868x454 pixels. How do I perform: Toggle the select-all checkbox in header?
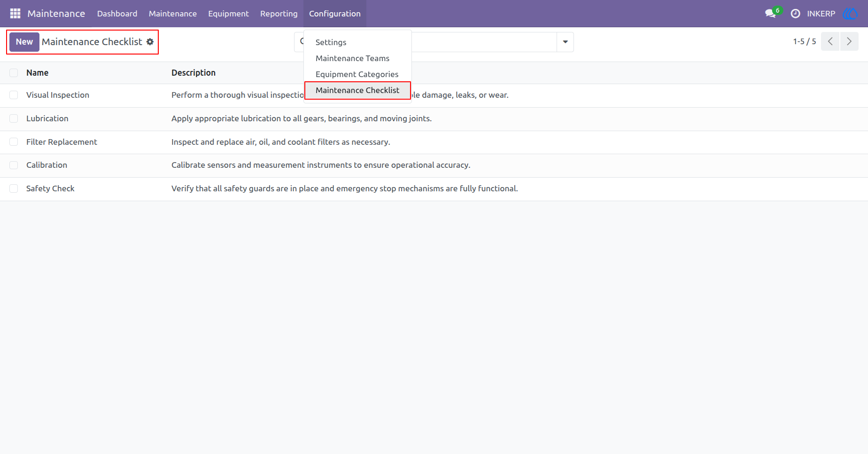[x=14, y=73]
